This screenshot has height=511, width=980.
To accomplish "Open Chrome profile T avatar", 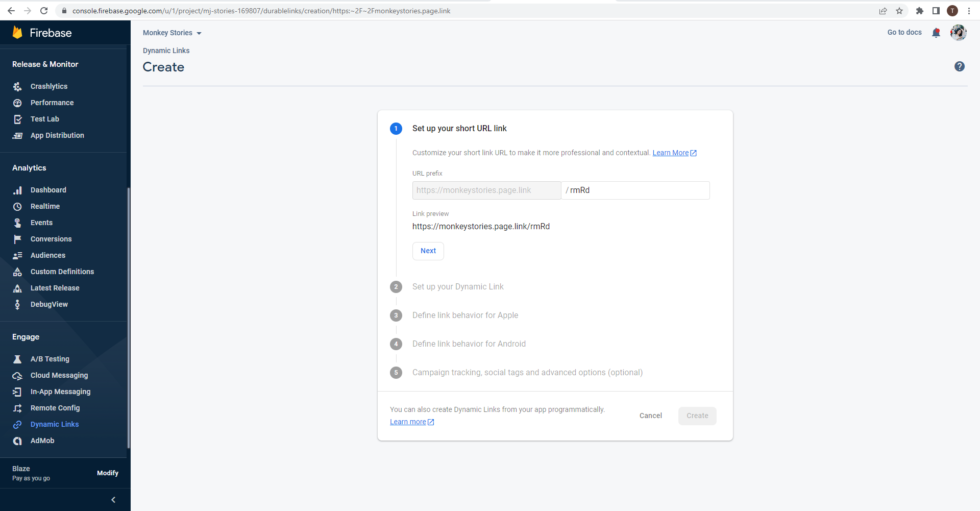I will point(952,11).
